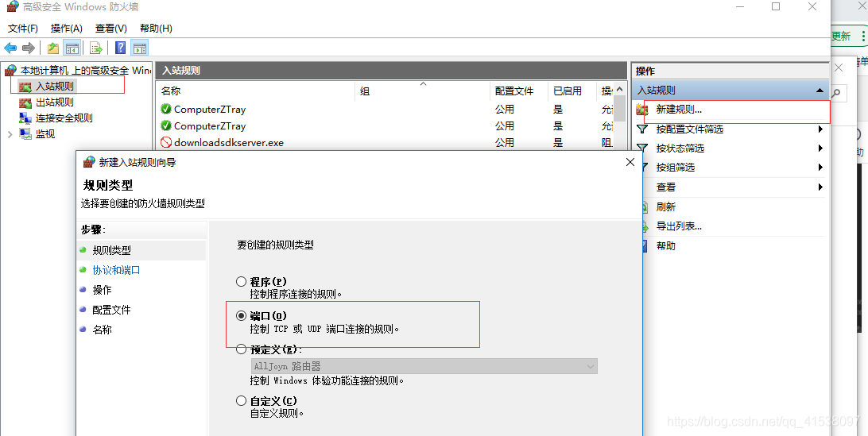Click the blue question mark Help icon

pos(120,48)
